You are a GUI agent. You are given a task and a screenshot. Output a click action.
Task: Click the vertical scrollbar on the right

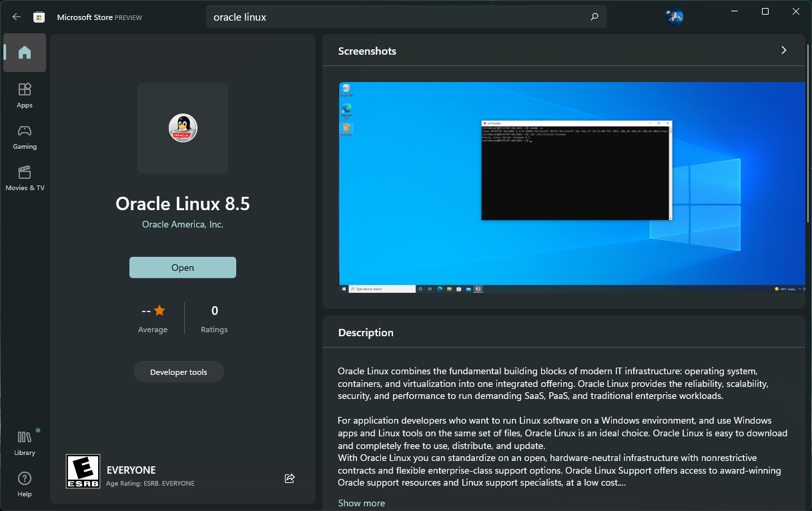tap(809, 133)
